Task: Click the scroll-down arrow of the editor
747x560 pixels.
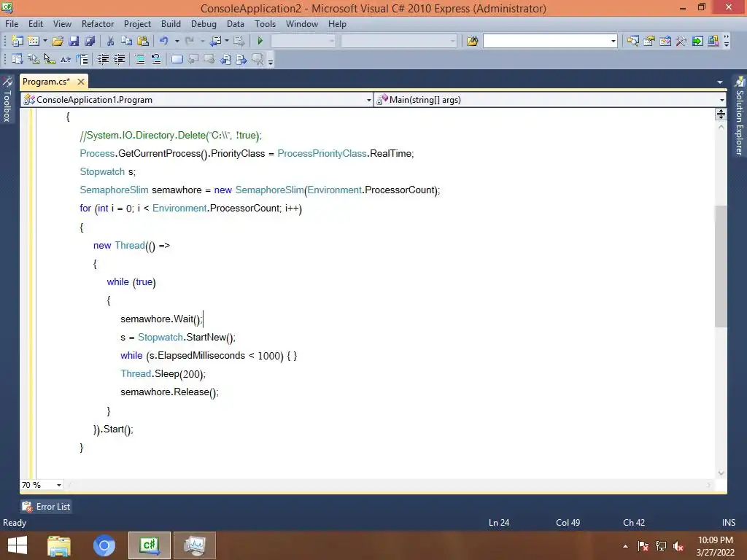Action: (x=721, y=472)
